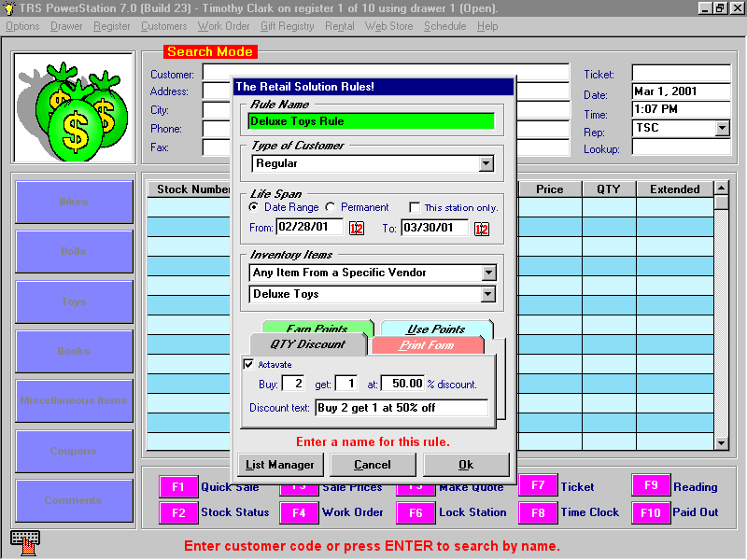
Task: Click the lightbulb application icon in title bar
Action: pos(8,8)
